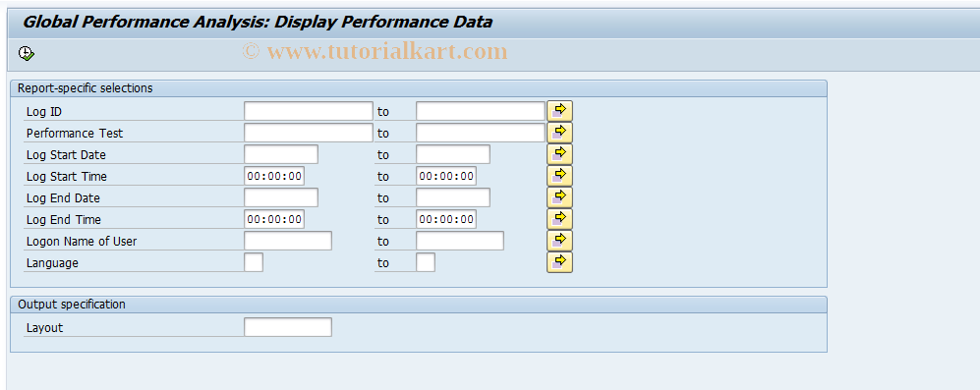Open multiple selection for Log Start Date
The image size is (980, 390).
click(559, 154)
